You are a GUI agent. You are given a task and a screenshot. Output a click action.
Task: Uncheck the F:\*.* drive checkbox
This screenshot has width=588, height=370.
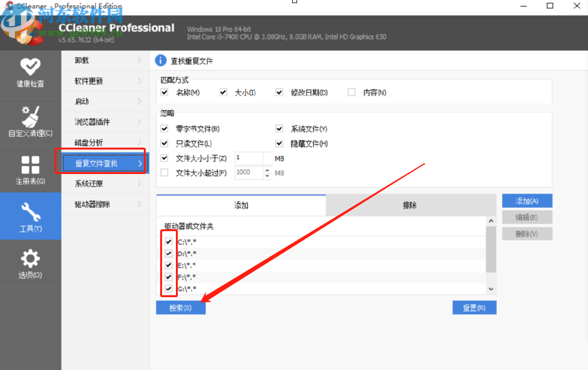tap(168, 276)
